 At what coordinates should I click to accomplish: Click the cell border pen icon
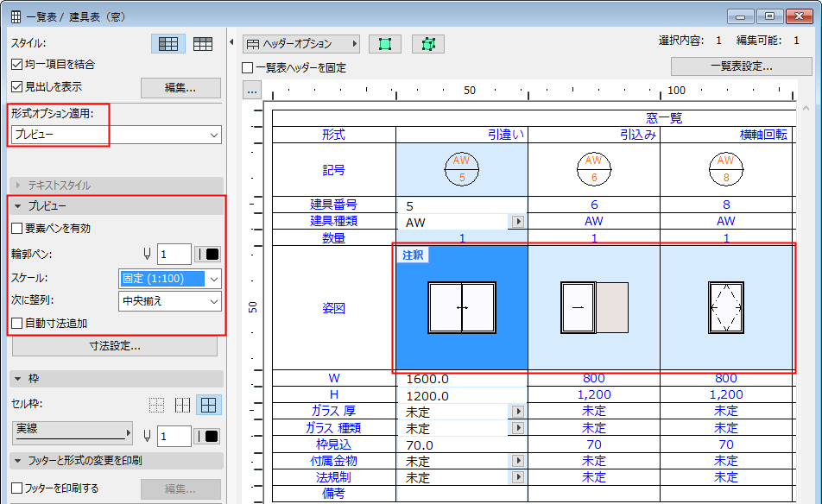click(x=148, y=436)
